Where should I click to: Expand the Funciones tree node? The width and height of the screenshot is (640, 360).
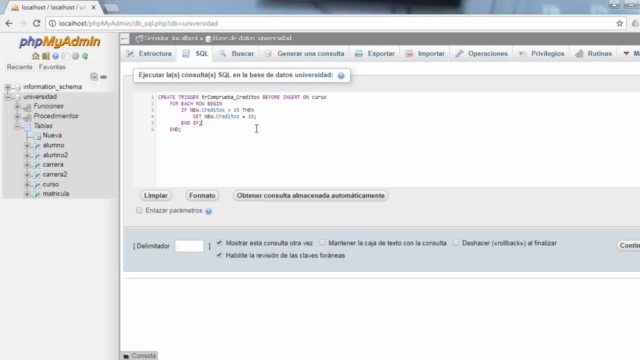(x=17, y=106)
